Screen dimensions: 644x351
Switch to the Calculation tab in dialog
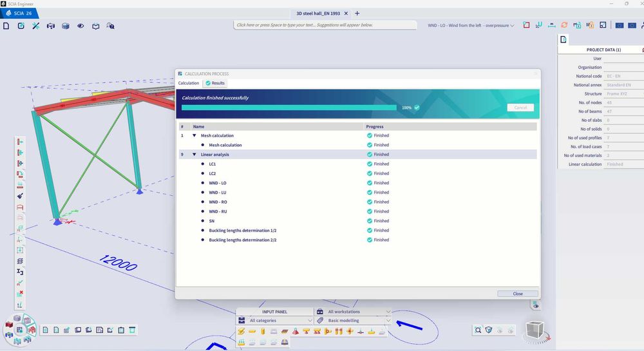(189, 83)
